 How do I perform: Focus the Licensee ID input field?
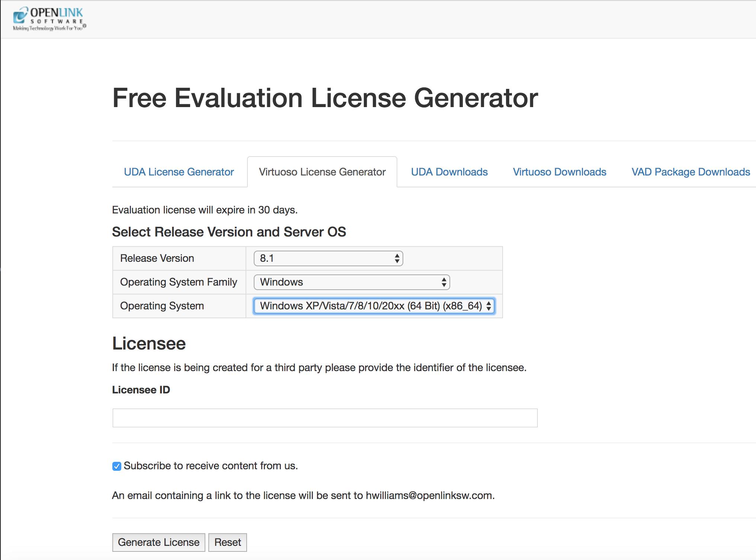point(325,418)
